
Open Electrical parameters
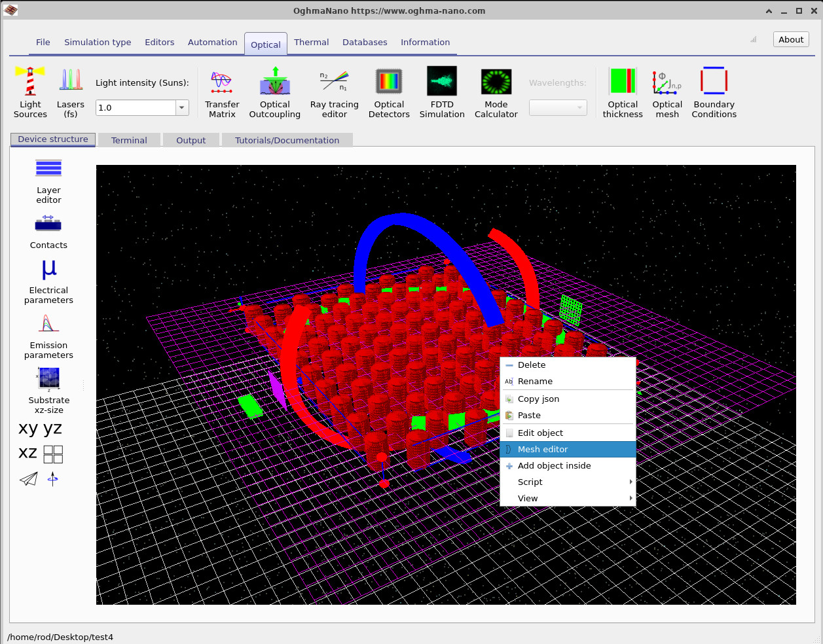48,281
